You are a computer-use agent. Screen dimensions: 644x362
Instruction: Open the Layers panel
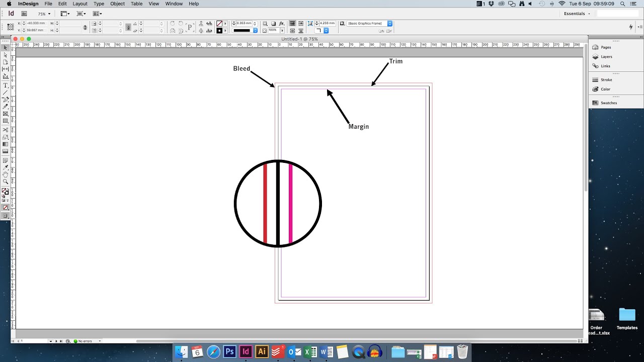[x=606, y=57]
